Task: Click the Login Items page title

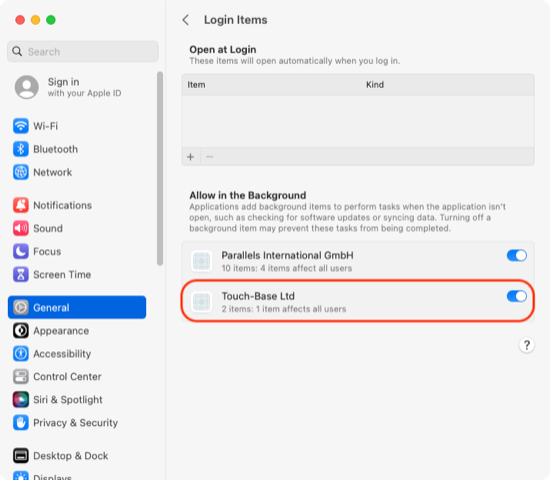Action: click(235, 20)
